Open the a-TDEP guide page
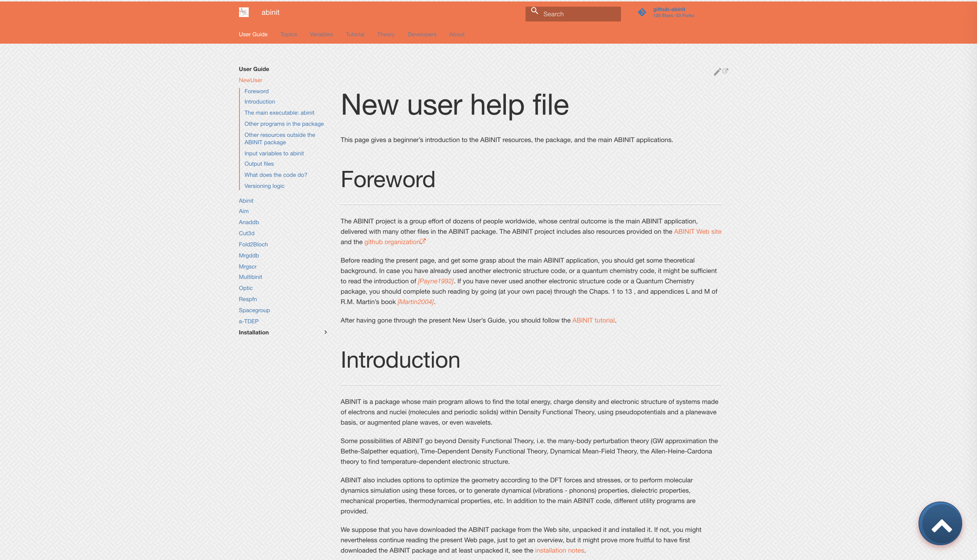977x560 pixels. [x=249, y=321]
